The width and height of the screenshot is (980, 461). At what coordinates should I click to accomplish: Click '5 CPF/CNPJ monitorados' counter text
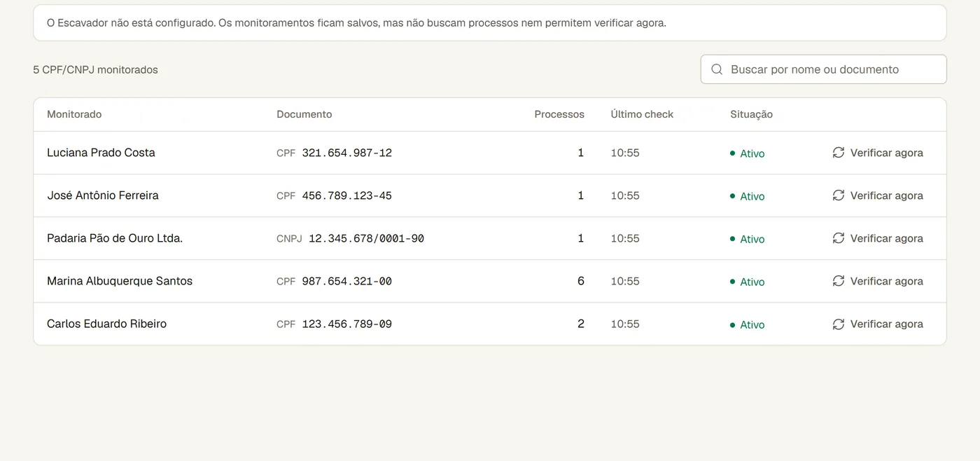click(x=95, y=69)
